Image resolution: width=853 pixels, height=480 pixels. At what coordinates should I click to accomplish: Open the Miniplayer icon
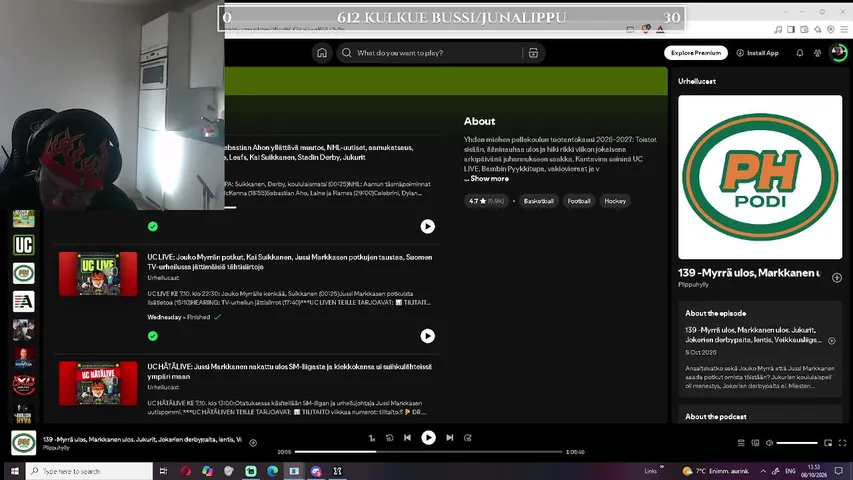point(828,443)
